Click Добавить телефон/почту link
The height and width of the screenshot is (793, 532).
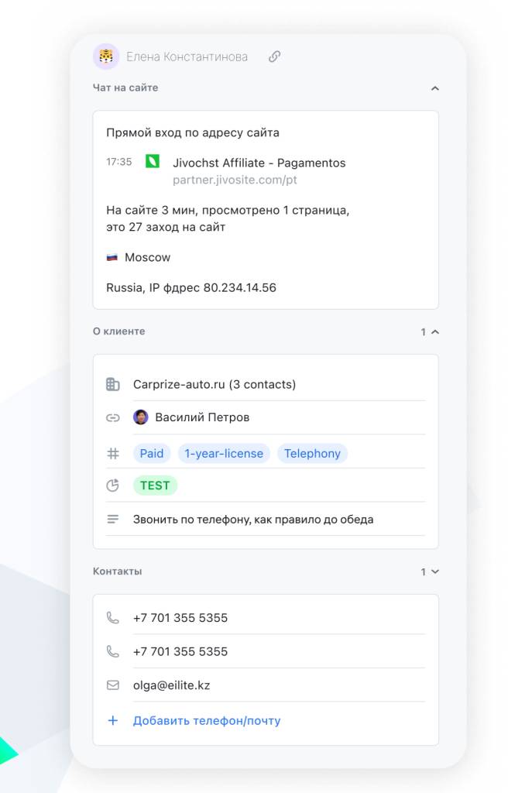206,721
